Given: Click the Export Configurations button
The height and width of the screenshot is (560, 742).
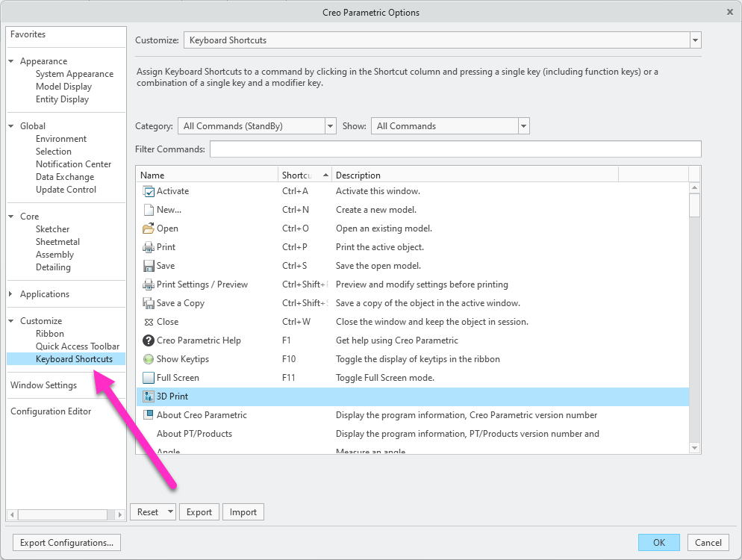Looking at the screenshot, I should [66, 542].
